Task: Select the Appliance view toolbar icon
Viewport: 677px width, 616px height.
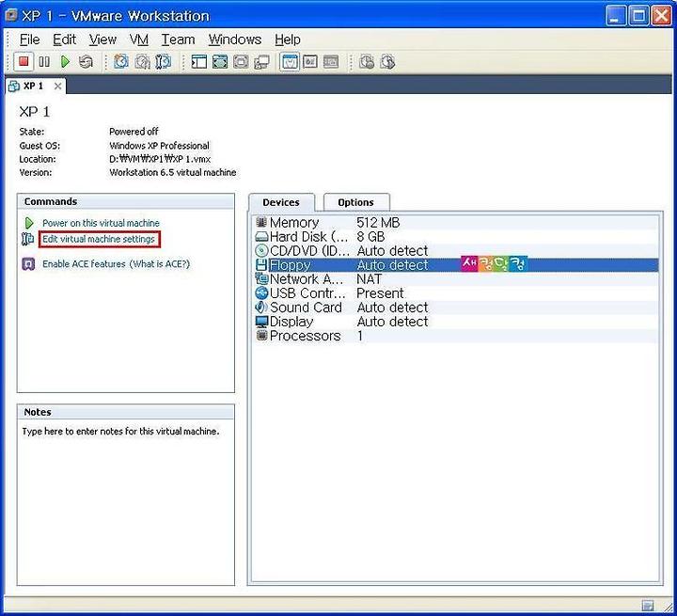Action: click(x=310, y=62)
